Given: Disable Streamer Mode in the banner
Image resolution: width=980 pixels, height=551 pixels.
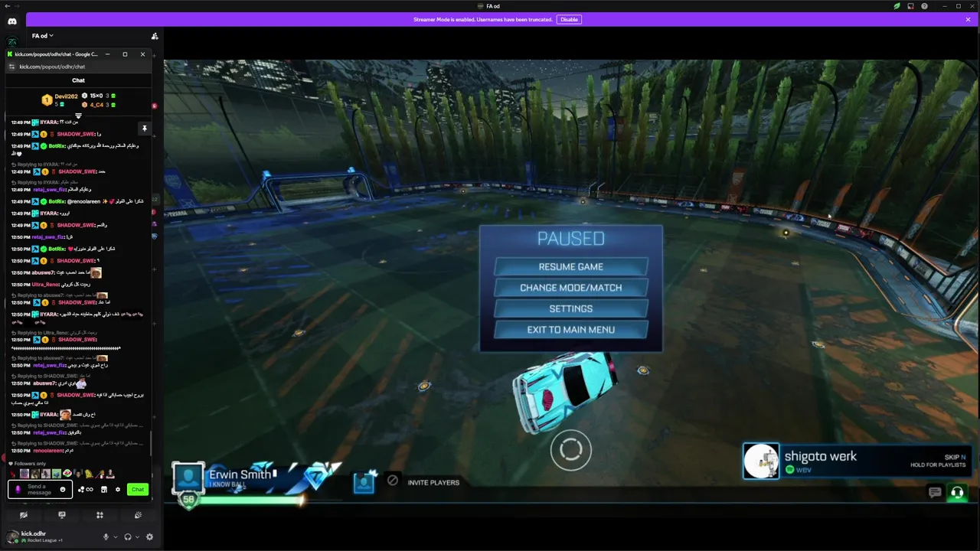Looking at the screenshot, I should coord(569,19).
